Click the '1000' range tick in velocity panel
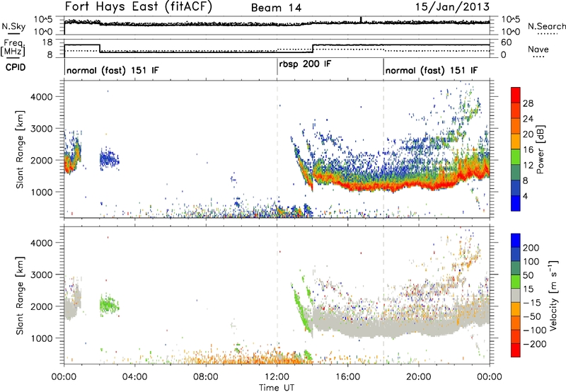This screenshot has width=566, height=392. pos(41,338)
